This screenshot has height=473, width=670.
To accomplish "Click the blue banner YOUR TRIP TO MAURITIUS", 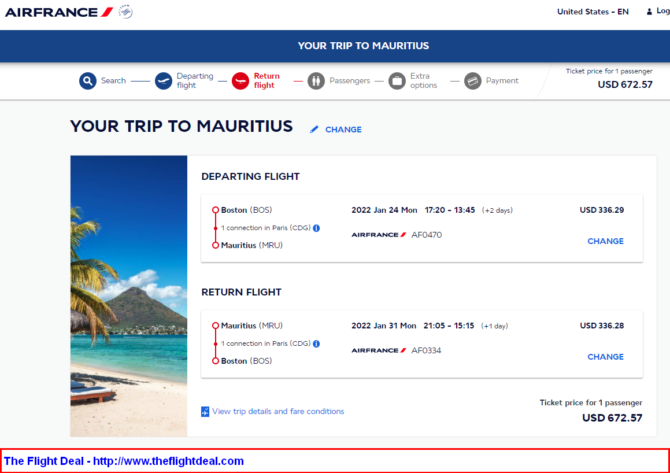I will [x=363, y=46].
